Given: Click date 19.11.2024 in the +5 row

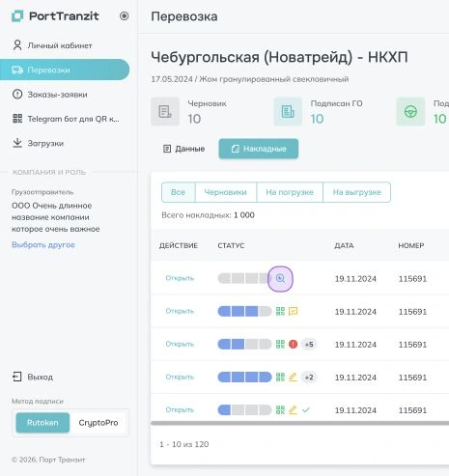Looking at the screenshot, I should coord(355,345).
